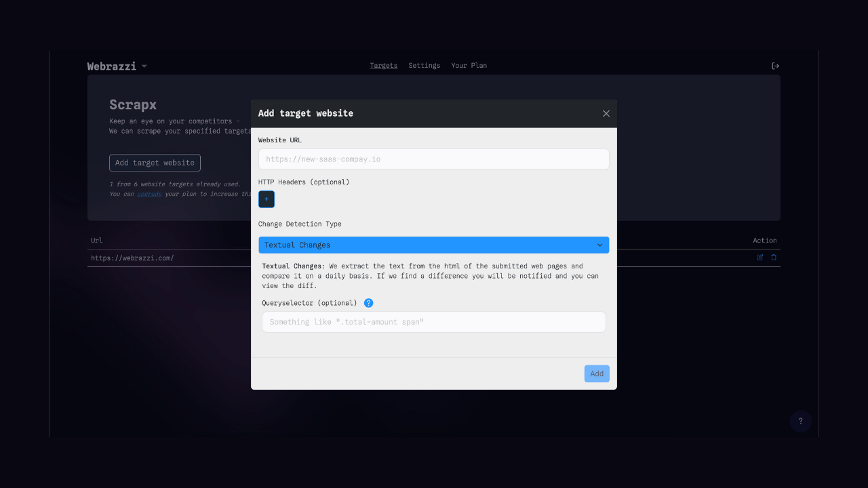Viewport: 868px width, 488px height.
Task: Focus the Website URL input field
Action: click(x=433, y=159)
